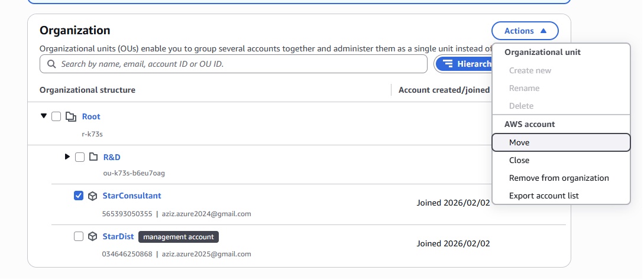Image resolution: width=644 pixels, height=280 pixels.
Task: Close the Actions dropdown menu
Action: click(525, 31)
